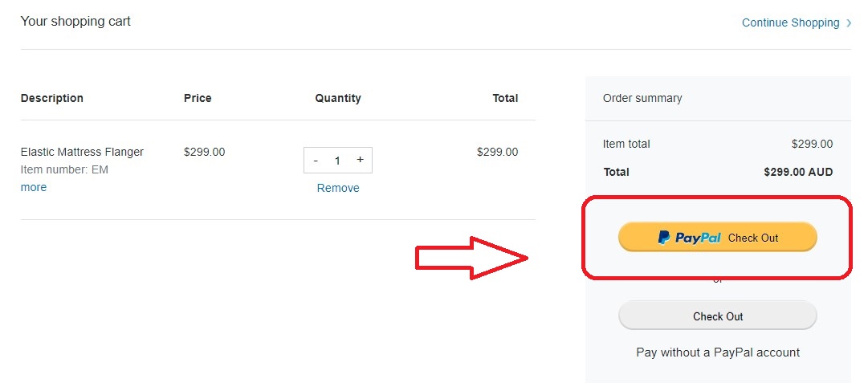
Task: Click the chevron arrow beside Continue Shopping
Action: (x=850, y=23)
